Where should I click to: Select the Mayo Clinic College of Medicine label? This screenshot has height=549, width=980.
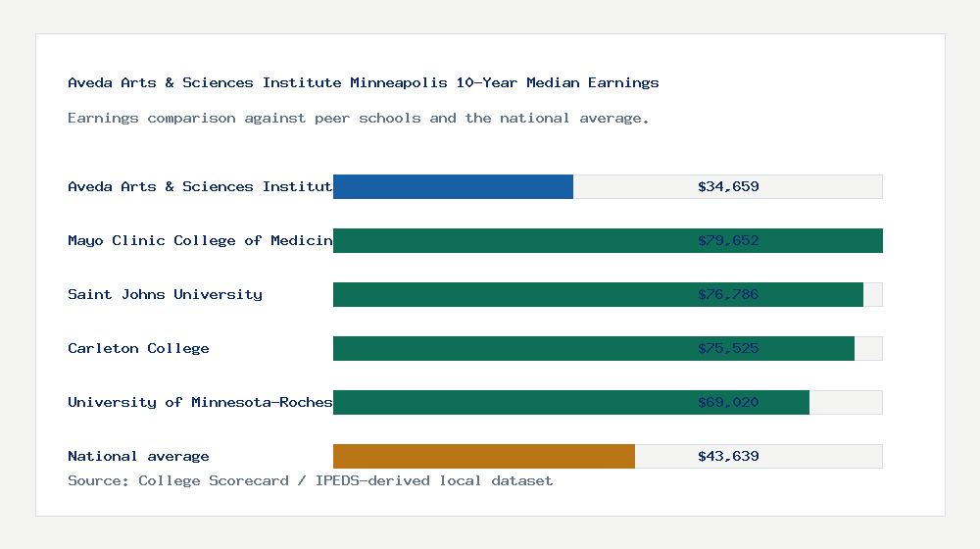pyautogui.click(x=200, y=240)
